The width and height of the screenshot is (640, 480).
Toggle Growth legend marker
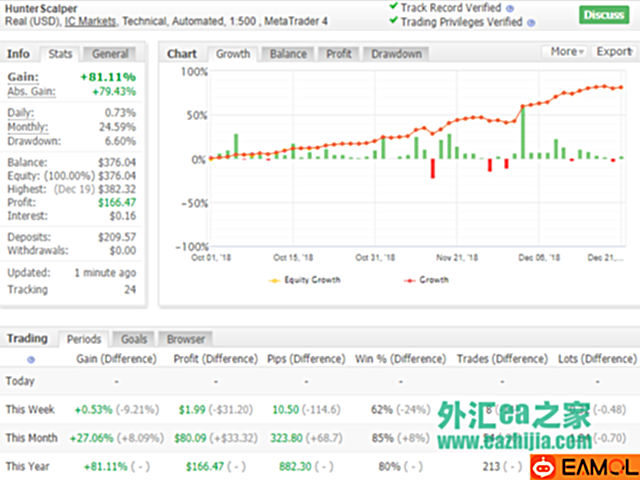point(409,280)
